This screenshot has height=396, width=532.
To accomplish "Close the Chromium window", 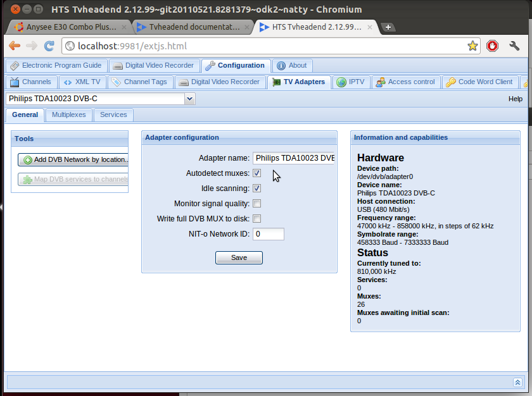I will [15, 9].
